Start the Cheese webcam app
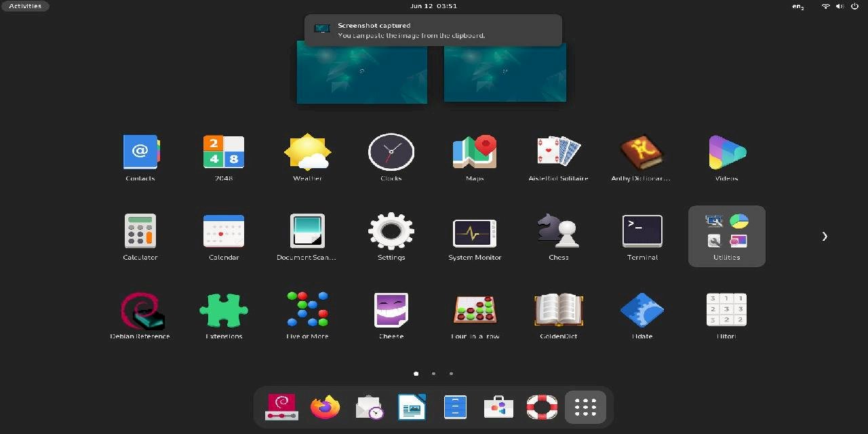The image size is (868, 434). point(391,309)
